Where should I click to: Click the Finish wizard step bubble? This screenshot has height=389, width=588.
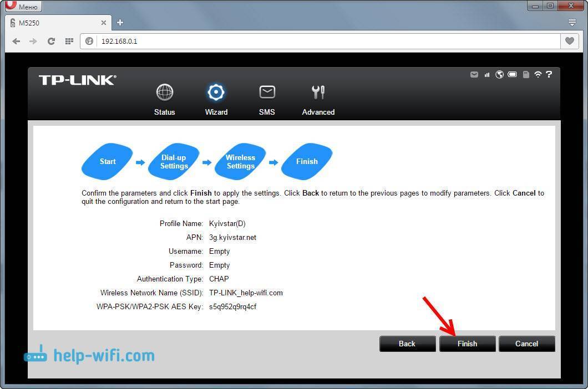click(x=307, y=161)
